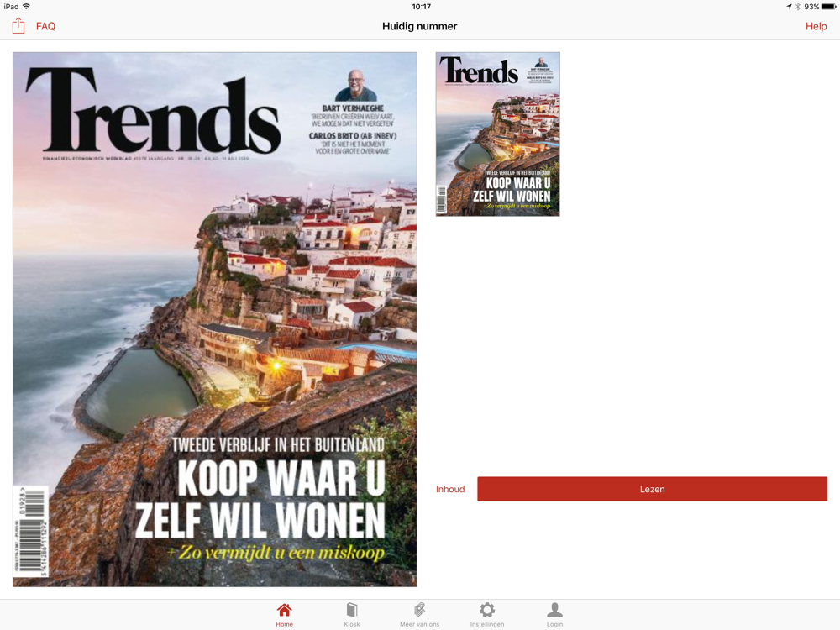Tap the 10:17 clock in status bar
The width and height of the screenshot is (840, 630).
point(421,7)
